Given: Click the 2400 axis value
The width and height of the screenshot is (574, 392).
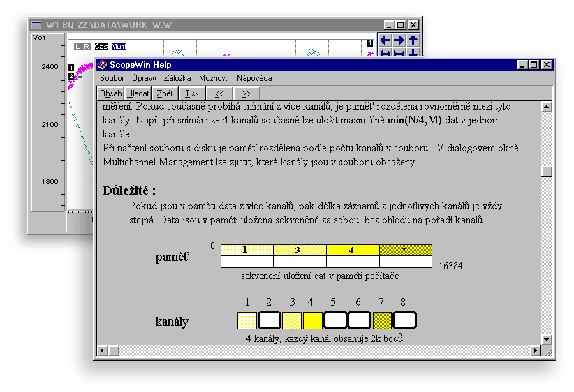Looking at the screenshot, I should pos(50,67).
